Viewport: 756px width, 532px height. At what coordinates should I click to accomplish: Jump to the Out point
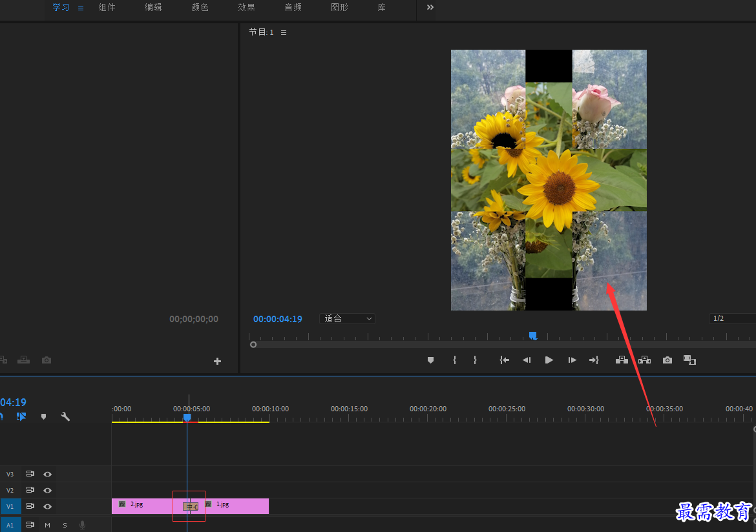click(594, 360)
